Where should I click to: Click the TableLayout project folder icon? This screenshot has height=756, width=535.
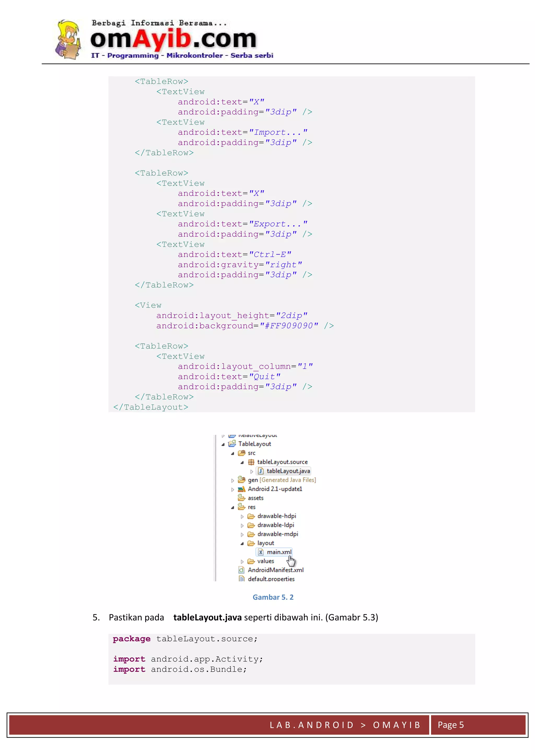point(232,444)
